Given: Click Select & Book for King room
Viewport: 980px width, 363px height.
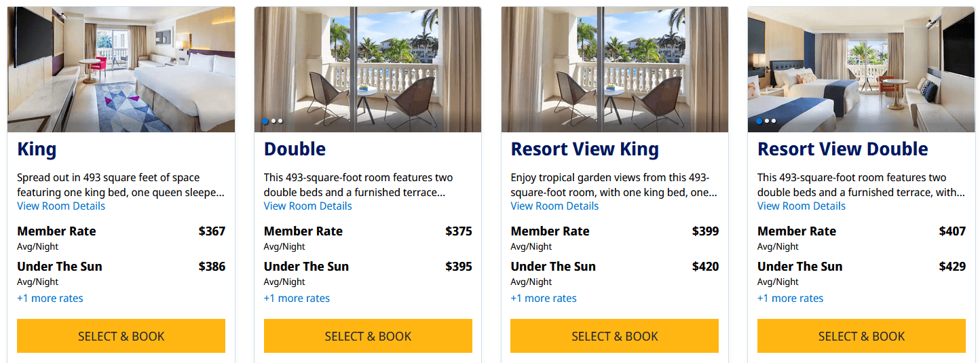Looking at the screenshot, I should coord(121,337).
